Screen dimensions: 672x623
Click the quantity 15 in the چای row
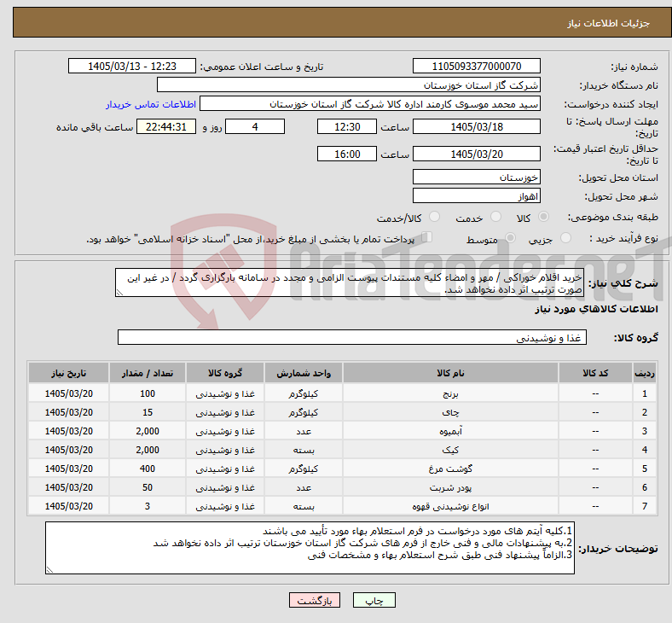148,412
